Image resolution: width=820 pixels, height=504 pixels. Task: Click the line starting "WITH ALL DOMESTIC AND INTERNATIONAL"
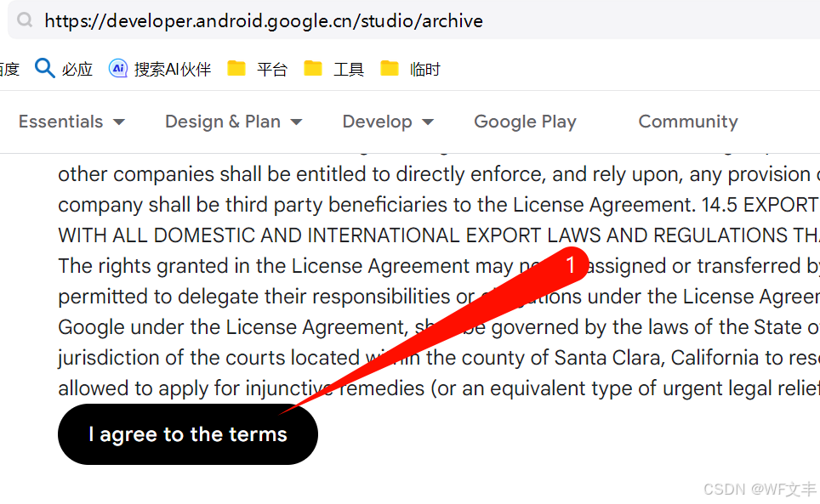[x=439, y=235]
